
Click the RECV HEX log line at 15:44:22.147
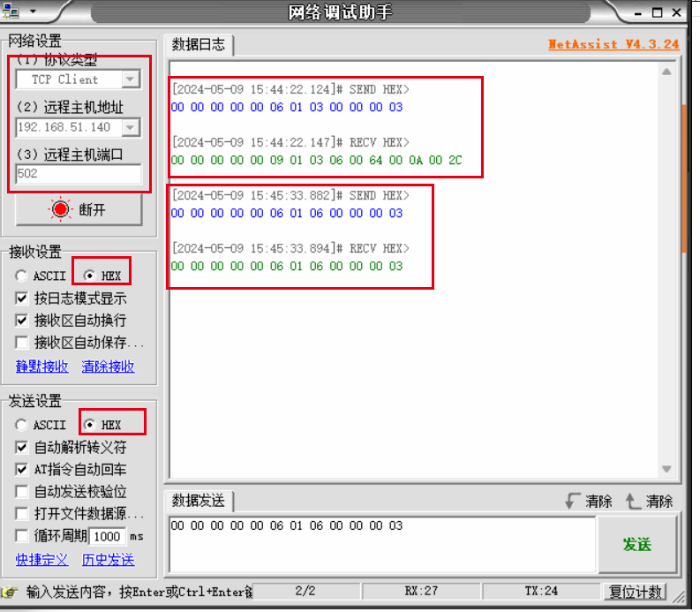click(290, 142)
